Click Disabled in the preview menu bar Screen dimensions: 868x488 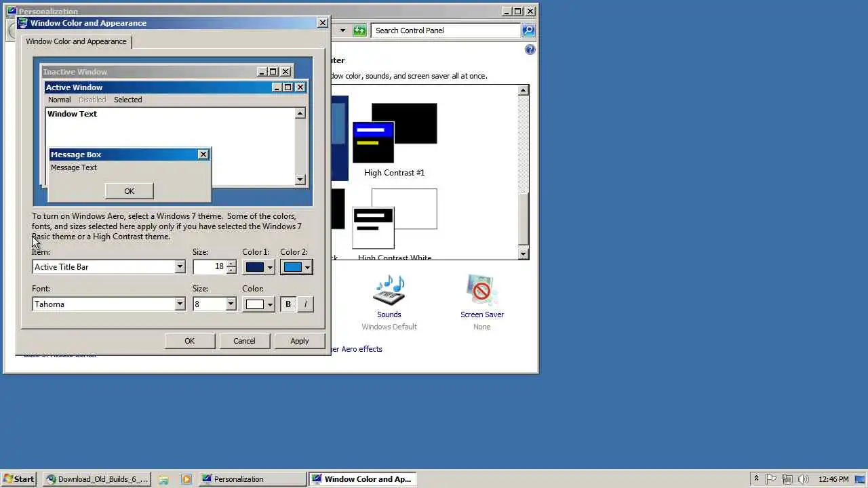pos(92,100)
